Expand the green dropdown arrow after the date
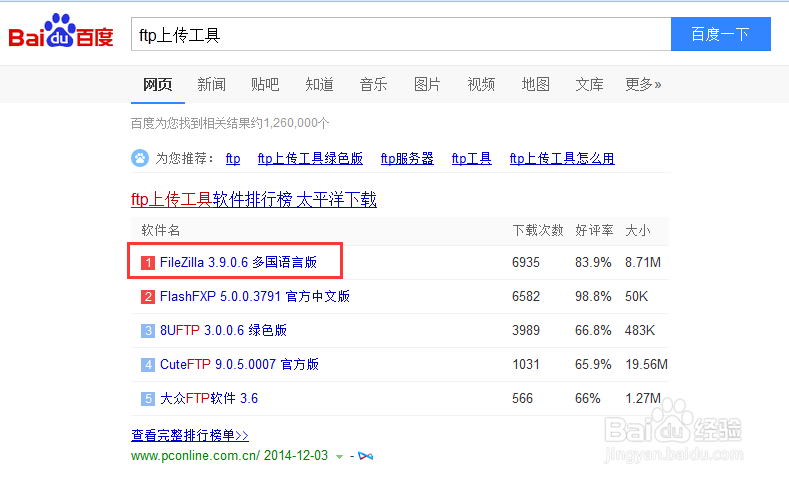The width and height of the screenshot is (789, 482). click(x=340, y=457)
